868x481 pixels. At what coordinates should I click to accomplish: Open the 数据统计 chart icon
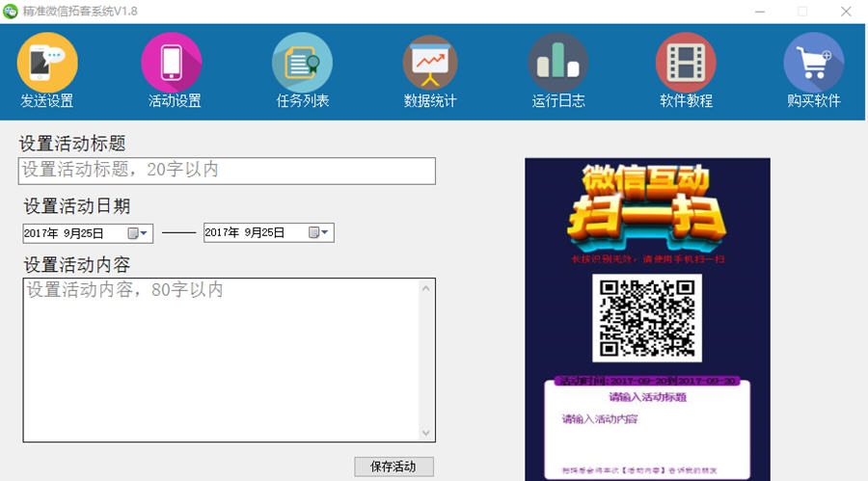click(430, 63)
